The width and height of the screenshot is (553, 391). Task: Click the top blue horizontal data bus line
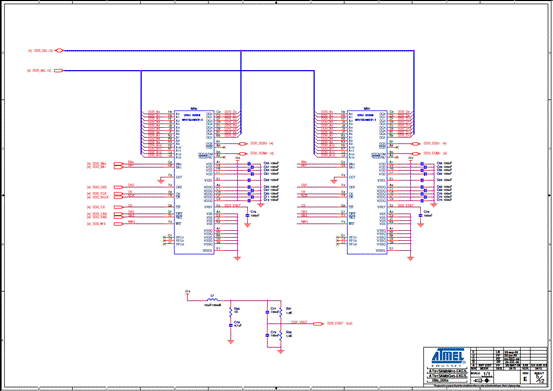(239, 50)
